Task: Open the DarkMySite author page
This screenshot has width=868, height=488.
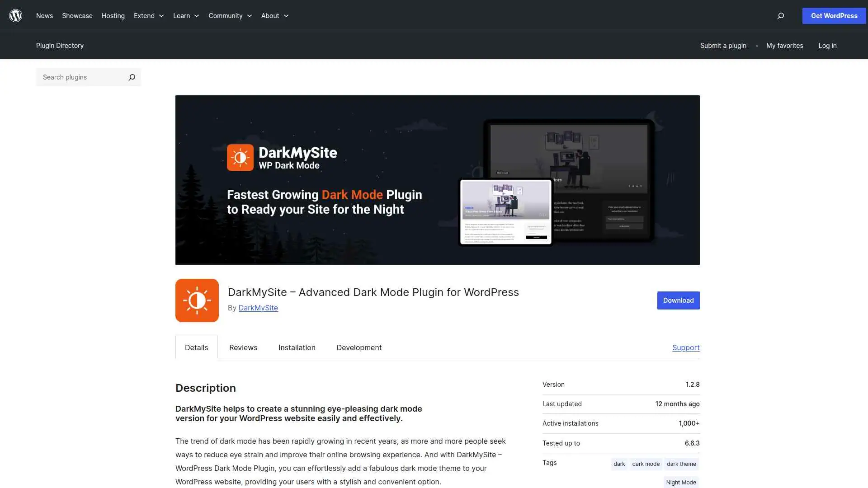Action: pyautogui.click(x=258, y=308)
